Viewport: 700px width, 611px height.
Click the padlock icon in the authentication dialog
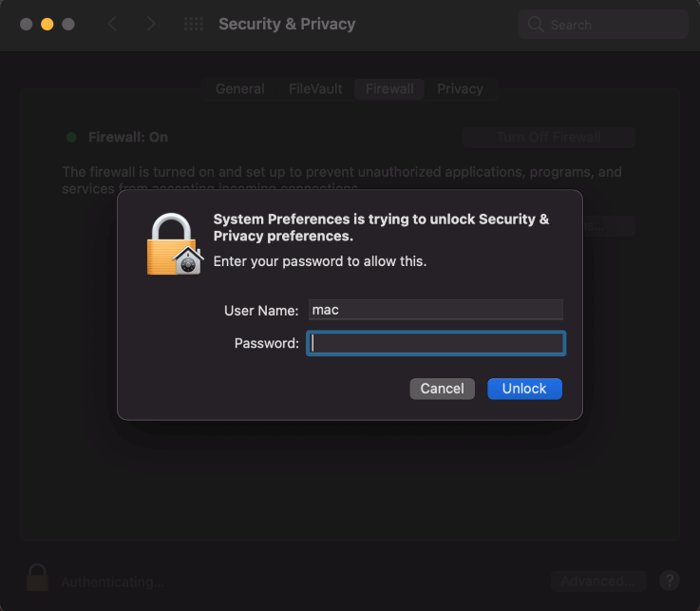click(175, 244)
